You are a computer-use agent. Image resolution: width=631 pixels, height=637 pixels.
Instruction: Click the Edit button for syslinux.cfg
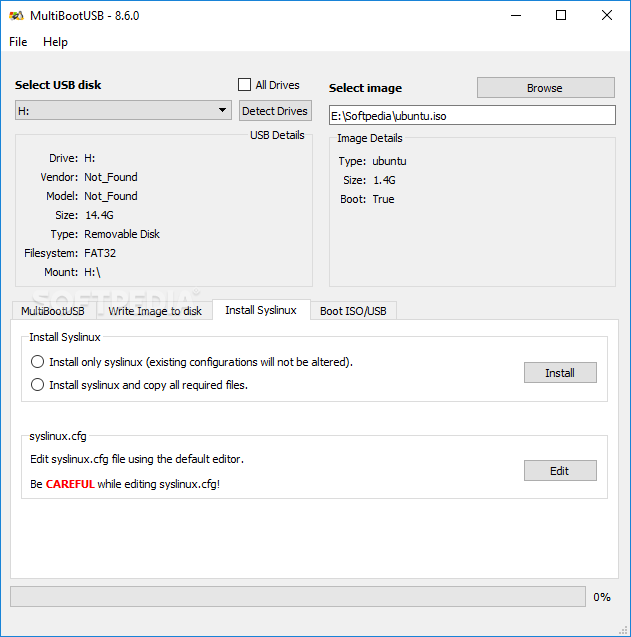[x=560, y=471]
